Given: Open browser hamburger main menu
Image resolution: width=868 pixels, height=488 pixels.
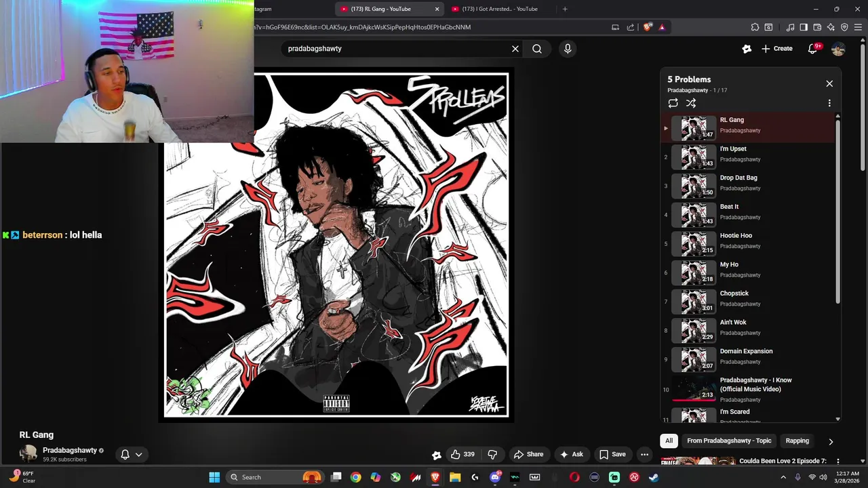Looking at the screenshot, I should 858,27.
